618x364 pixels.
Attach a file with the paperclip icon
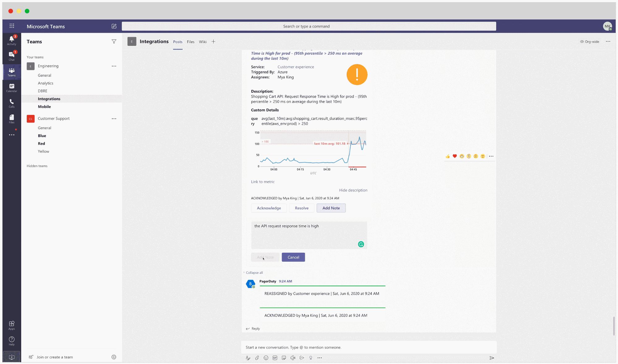pyautogui.click(x=257, y=358)
